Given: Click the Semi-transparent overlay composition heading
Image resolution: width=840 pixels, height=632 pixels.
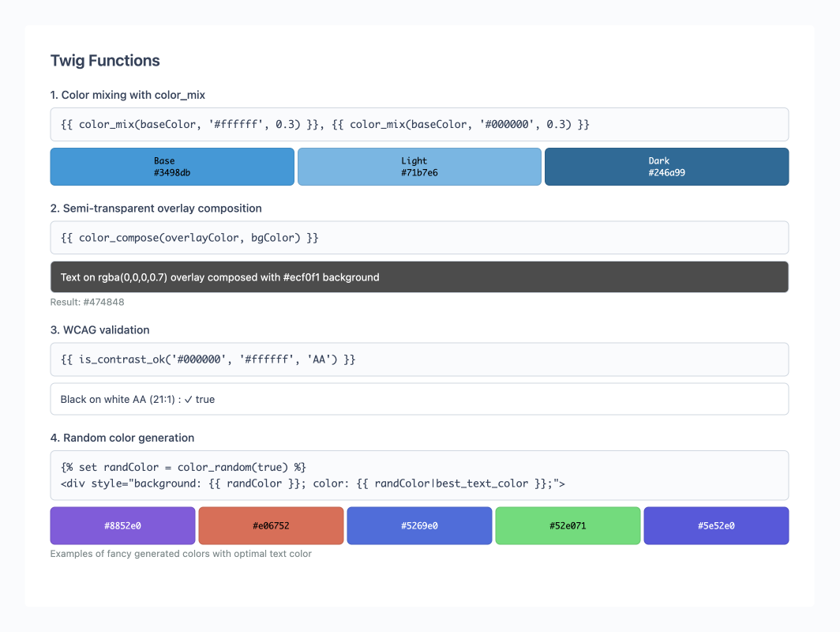Looking at the screenshot, I should [x=156, y=209].
